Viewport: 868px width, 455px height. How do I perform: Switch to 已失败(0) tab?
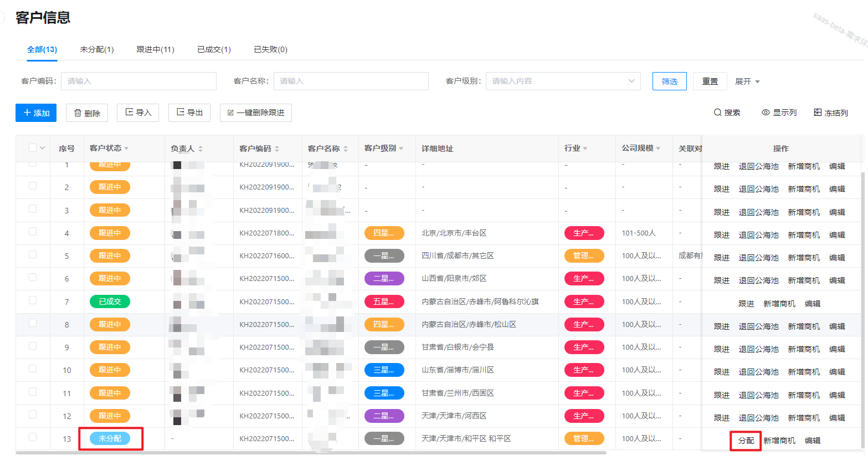[270, 49]
